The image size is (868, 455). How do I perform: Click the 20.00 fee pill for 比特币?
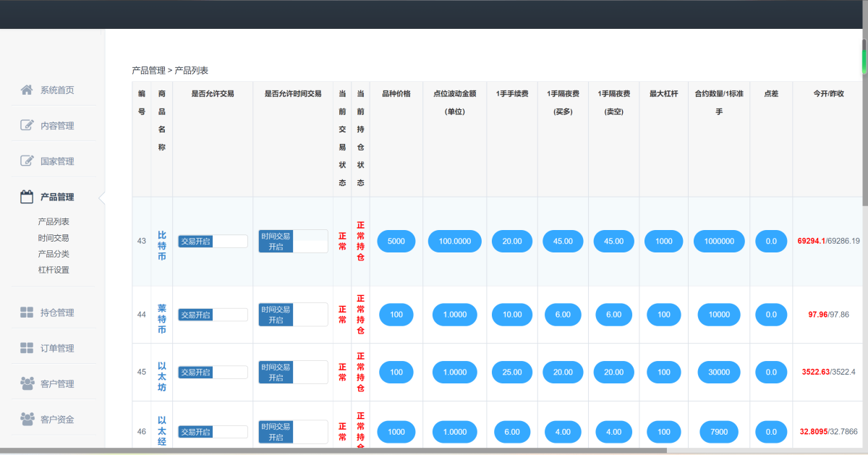pyautogui.click(x=512, y=241)
